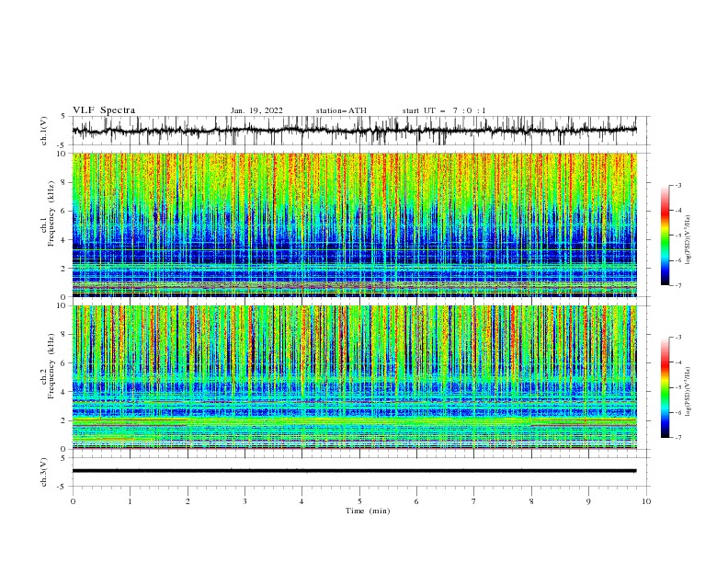Screen dimensions: 728x563
Task: Click time axis tick label "3"
Action: pos(245,501)
